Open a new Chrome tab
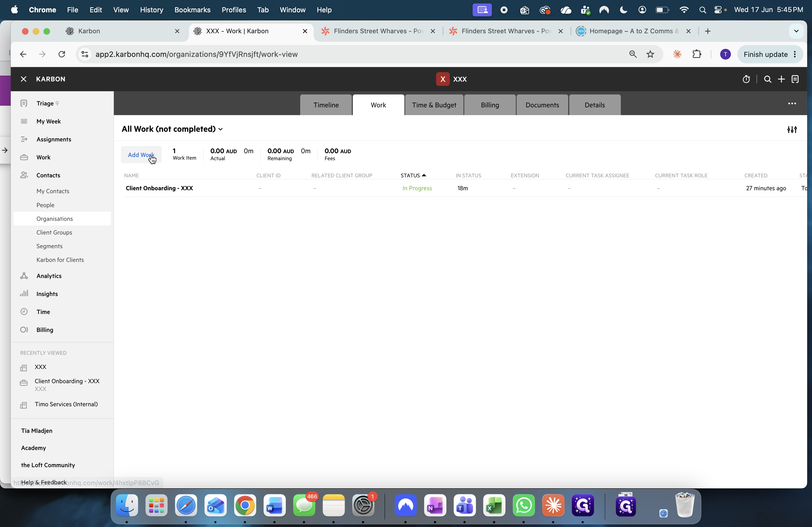Image resolution: width=812 pixels, height=527 pixels. 708,31
